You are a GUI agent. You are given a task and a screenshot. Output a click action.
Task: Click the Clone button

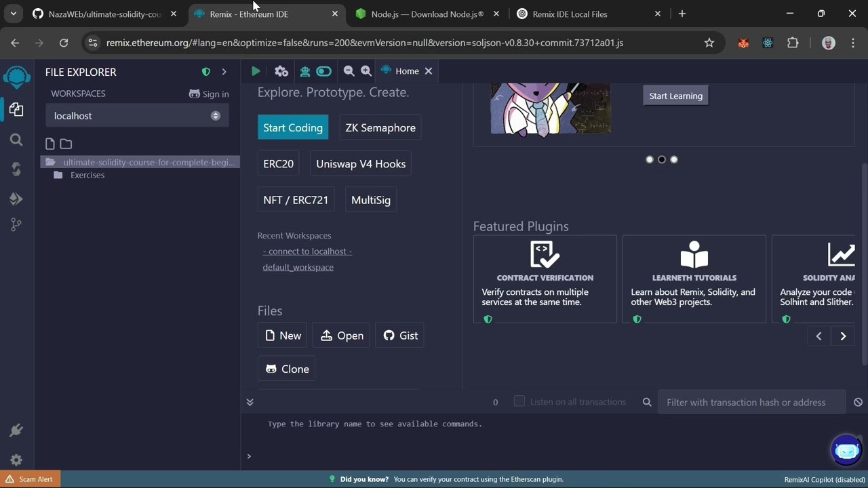click(x=287, y=369)
